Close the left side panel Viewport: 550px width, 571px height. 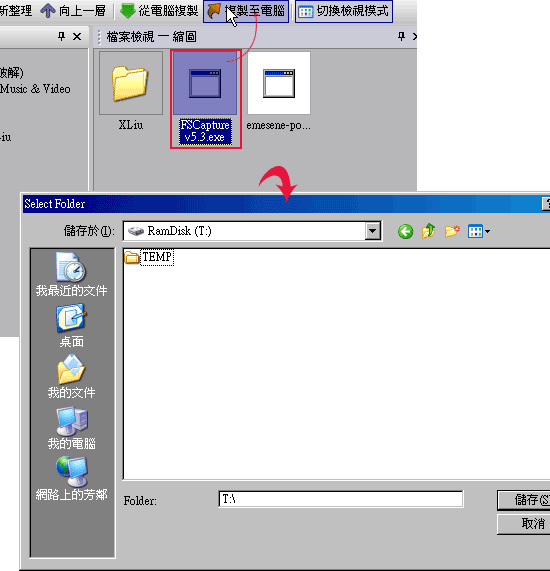tap(77, 36)
